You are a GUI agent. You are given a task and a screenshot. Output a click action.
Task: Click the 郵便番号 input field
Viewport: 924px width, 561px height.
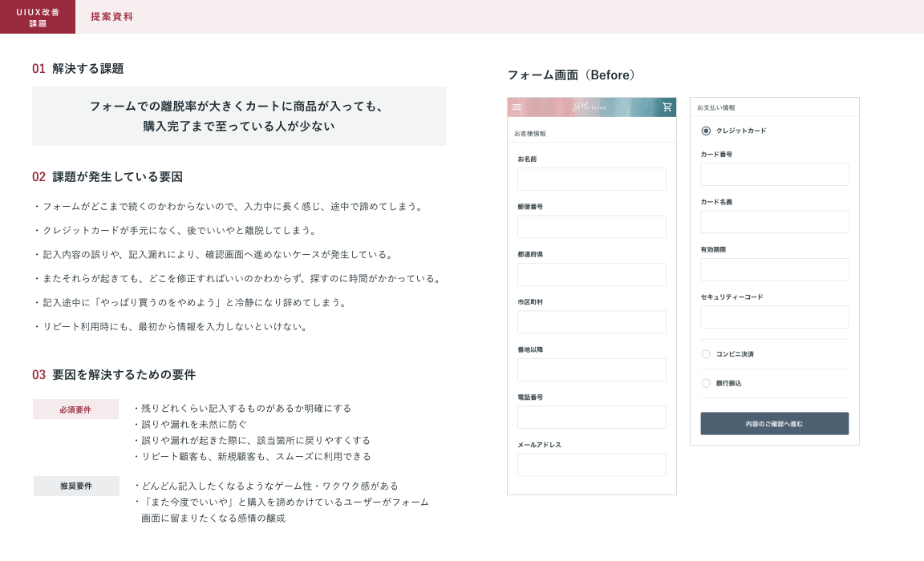(x=591, y=227)
